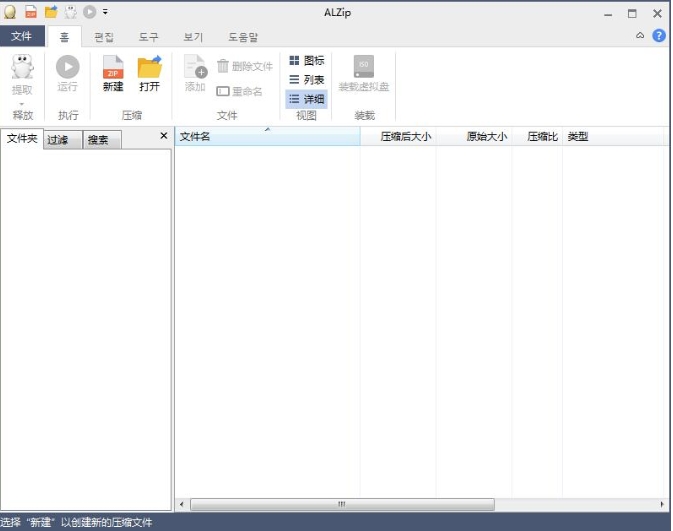Click the 装载虚拟盘 mount virtual disk button
The image size is (673, 531).
point(364,73)
